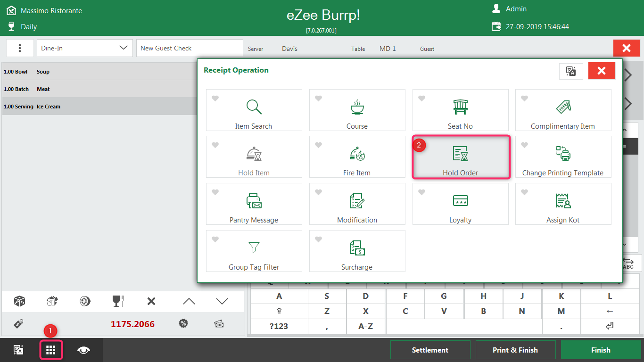Click the cash payment icon
Viewport: 644px width, 362px height.
pos(219,324)
